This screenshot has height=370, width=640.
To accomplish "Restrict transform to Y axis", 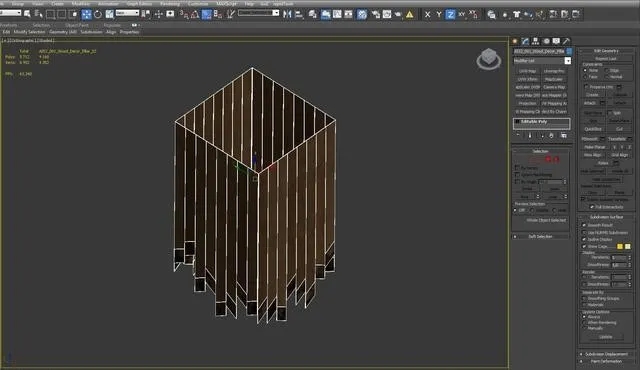I will point(439,15).
